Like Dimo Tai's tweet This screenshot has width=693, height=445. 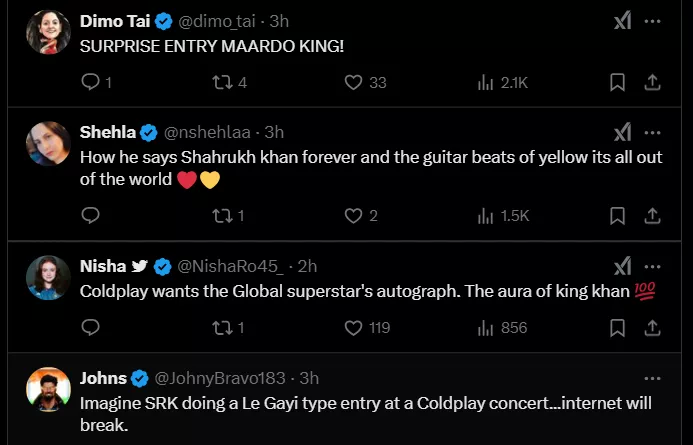[x=352, y=83]
